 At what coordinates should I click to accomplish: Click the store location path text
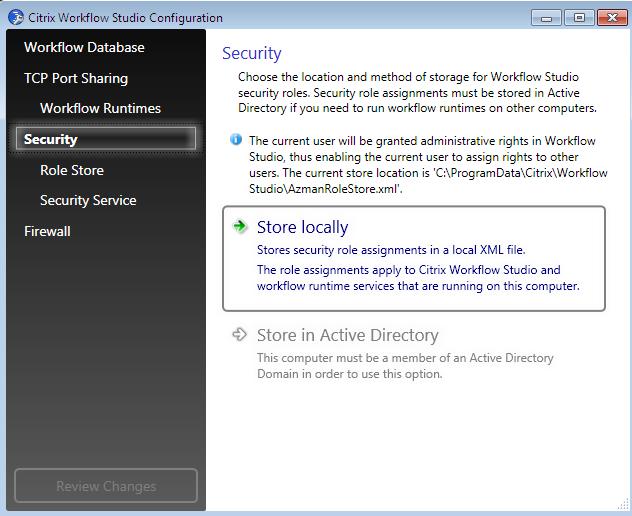428,181
